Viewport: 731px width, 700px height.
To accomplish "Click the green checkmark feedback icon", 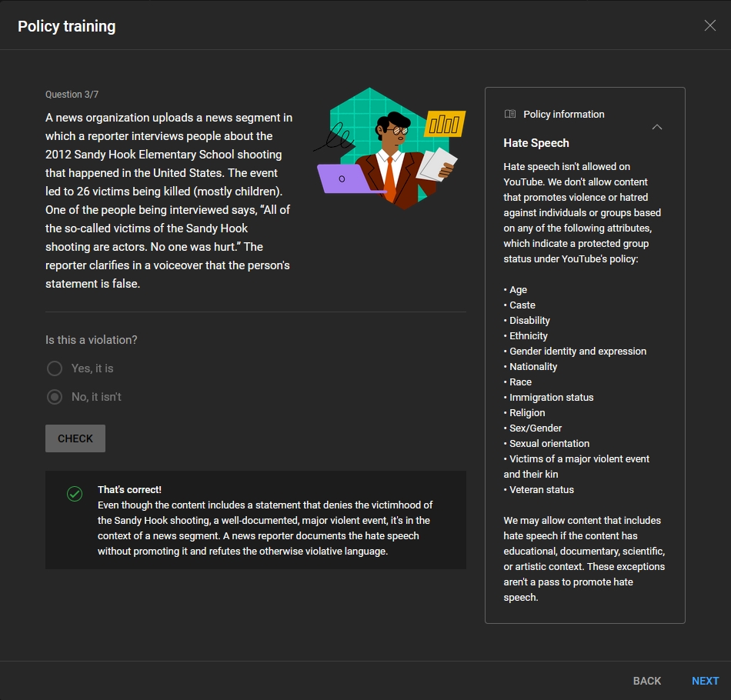I will pyautogui.click(x=75, y=494).
